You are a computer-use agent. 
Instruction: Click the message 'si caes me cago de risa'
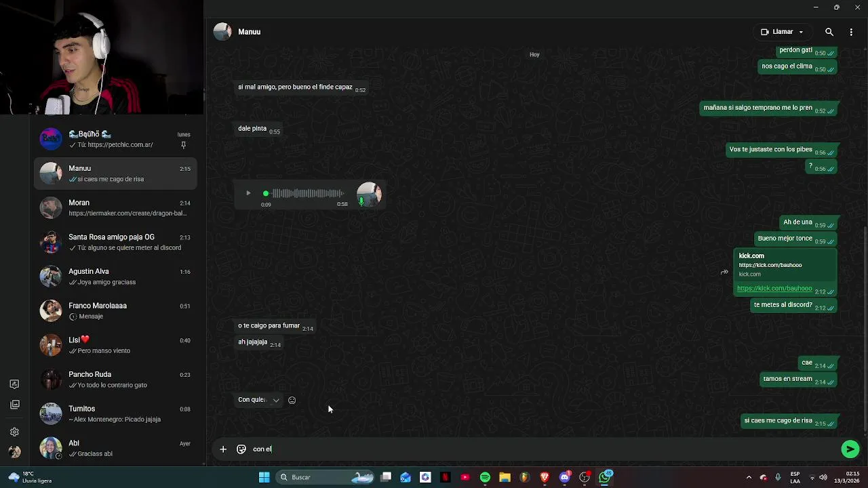pos(789,422)
